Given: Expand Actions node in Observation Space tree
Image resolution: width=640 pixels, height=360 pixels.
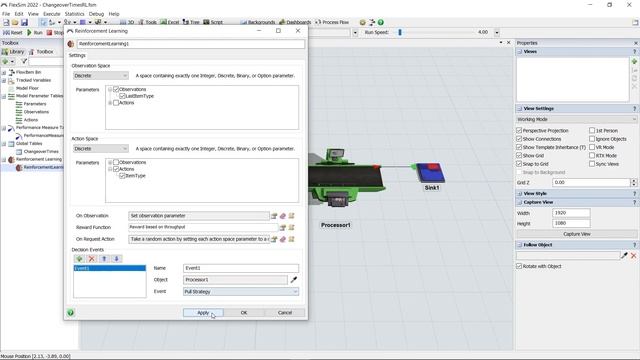Looking at the screenshot, I should 110,103.
